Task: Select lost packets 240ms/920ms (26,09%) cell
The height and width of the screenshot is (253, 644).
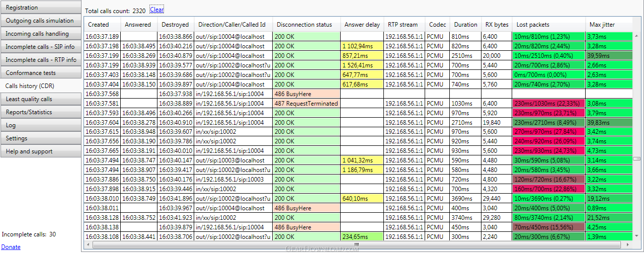Action: tap(548, 141)
